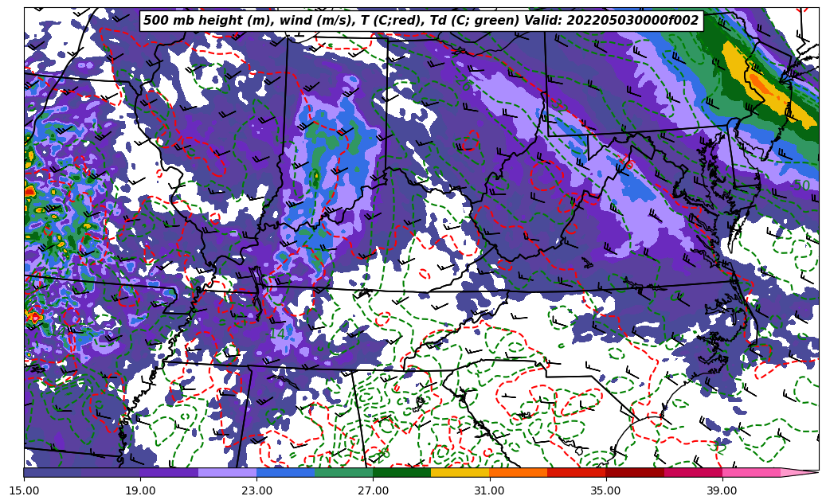Click the plot title text at top

click(421, 21)
